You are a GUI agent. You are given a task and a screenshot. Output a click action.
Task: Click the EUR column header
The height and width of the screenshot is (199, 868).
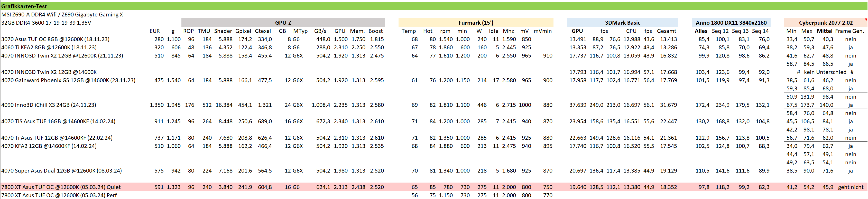[155, 31]
